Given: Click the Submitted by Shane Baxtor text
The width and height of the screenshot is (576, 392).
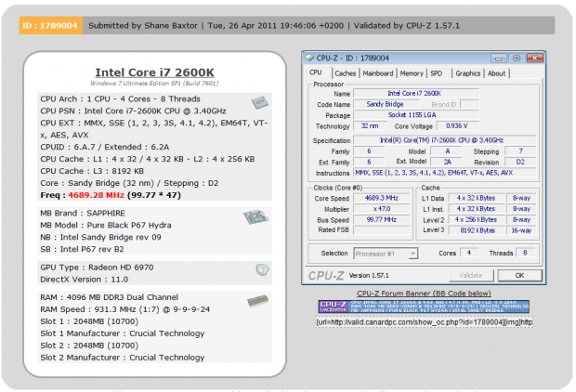Looking at the screenshot, I should coord(142,26).
